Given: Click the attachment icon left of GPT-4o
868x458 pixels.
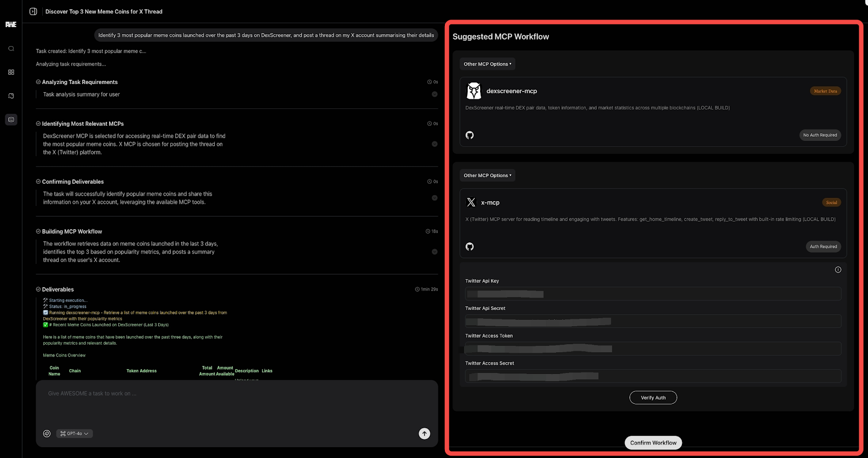Looking at the screenshot, I should coord(47,434).
